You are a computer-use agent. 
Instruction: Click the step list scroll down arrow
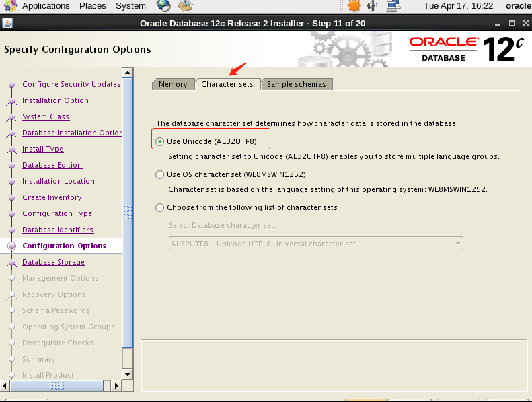pos(128,374)
